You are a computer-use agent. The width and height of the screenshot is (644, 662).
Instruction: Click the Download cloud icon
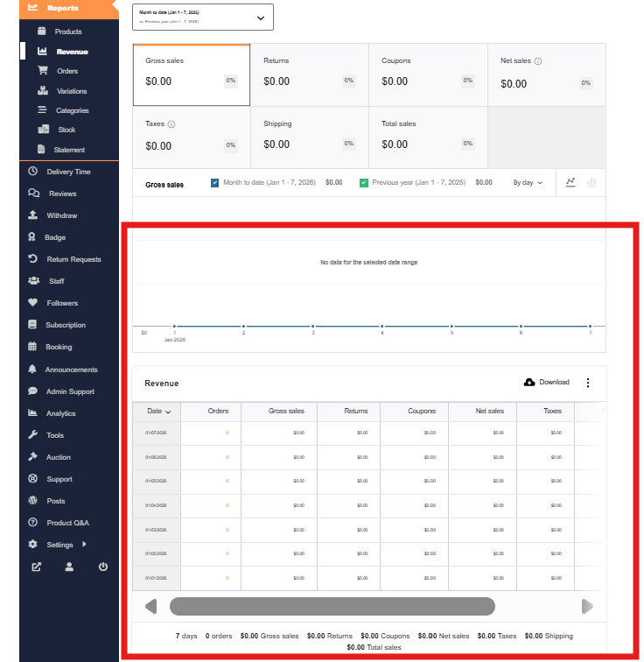click(529, 383)
